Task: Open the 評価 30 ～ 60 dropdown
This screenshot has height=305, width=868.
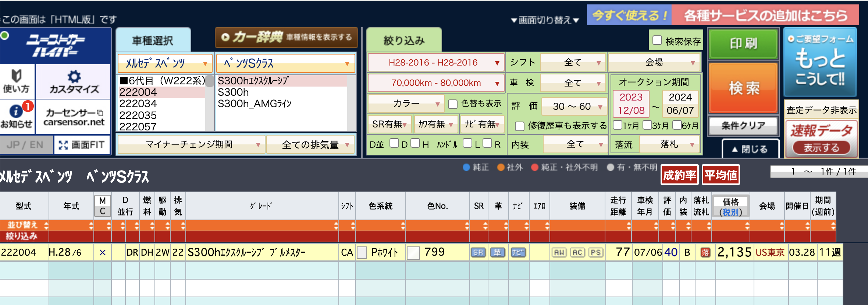Action: (574, 106)
